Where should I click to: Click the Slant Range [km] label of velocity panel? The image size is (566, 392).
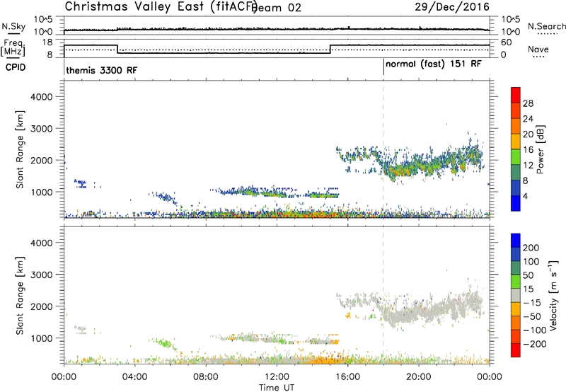coord(20,295)
